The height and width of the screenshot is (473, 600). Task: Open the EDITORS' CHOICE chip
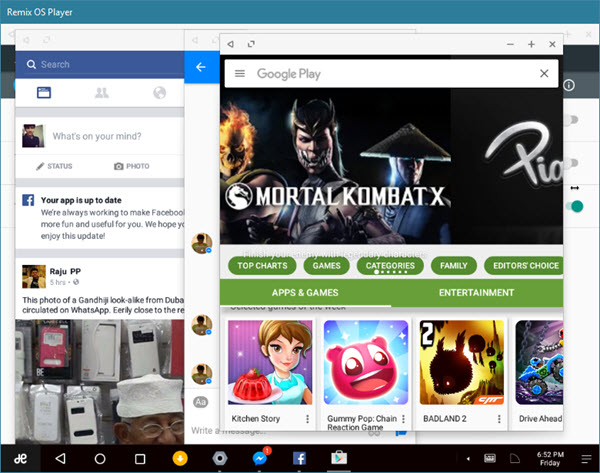(524, 266)
